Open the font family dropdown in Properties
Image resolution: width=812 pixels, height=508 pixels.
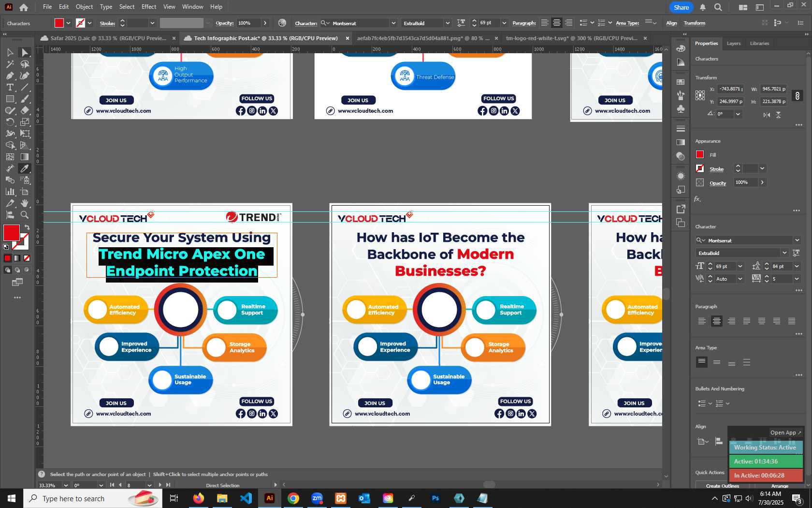797,240
